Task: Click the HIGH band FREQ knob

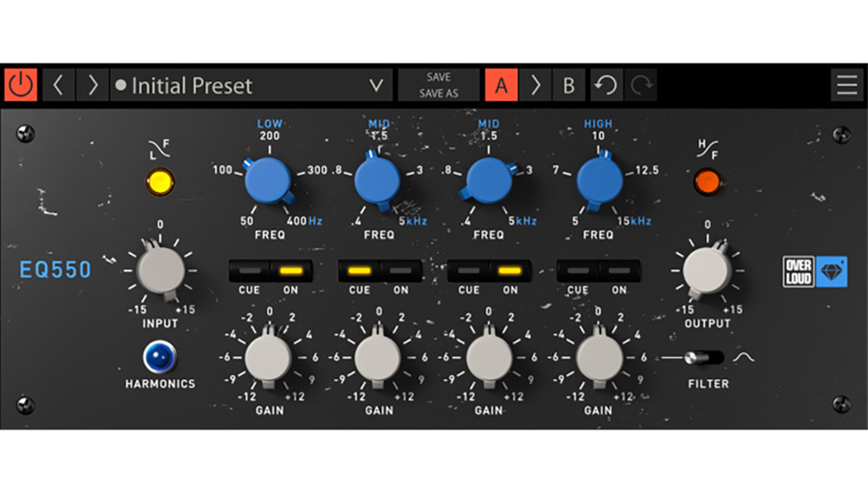Action: click(599, 180)
